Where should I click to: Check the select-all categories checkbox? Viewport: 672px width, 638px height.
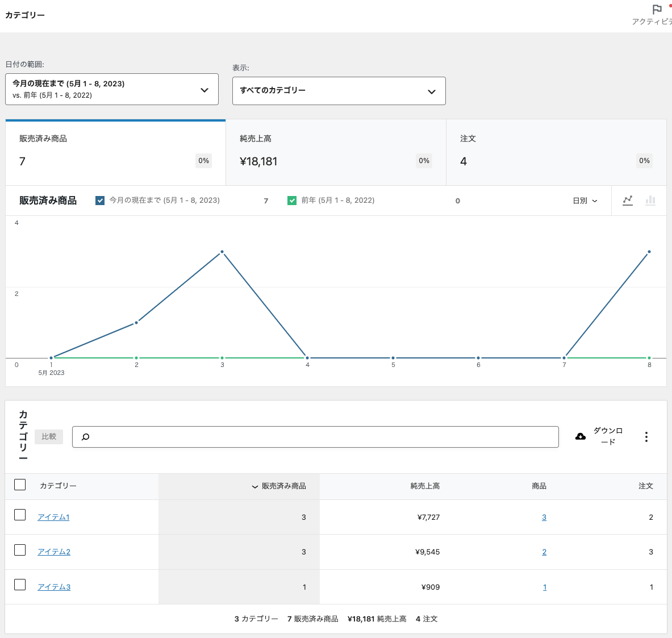(20, 485)
